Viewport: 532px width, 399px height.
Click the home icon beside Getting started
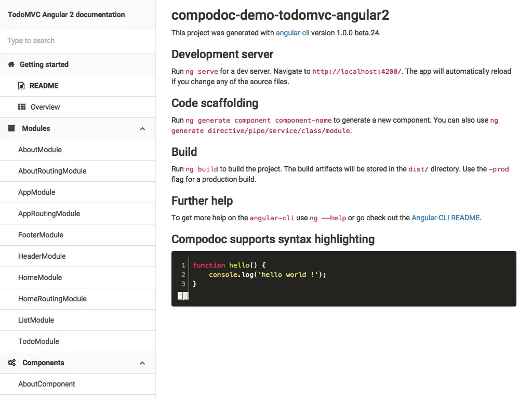(x=11, y=64)
